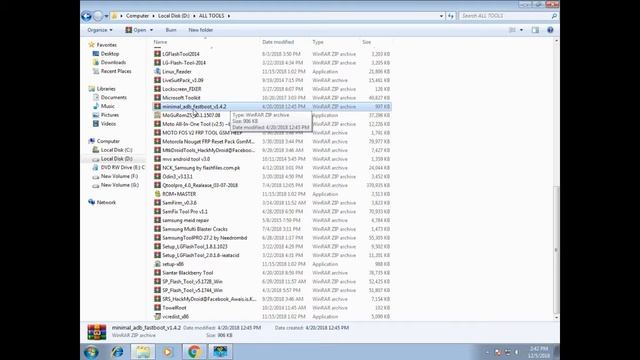The image size is (640, 360).
Task: Open the Help question mark icon
Action: coord(550,30)
